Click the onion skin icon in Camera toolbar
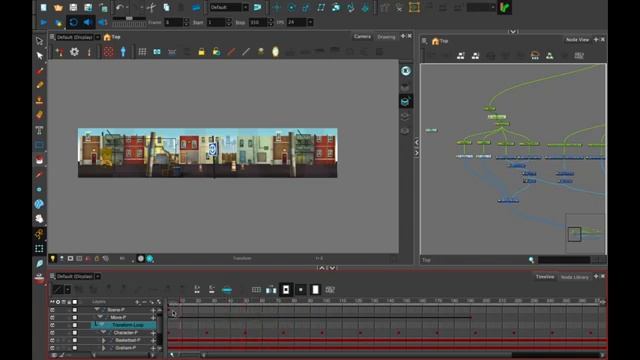The image size is (640, 360). (276, 52)
